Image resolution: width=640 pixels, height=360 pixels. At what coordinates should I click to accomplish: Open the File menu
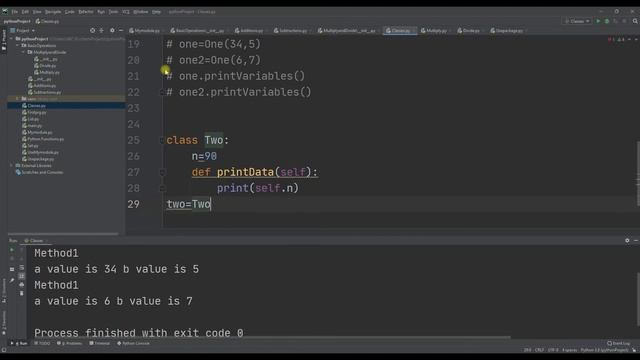15,12
